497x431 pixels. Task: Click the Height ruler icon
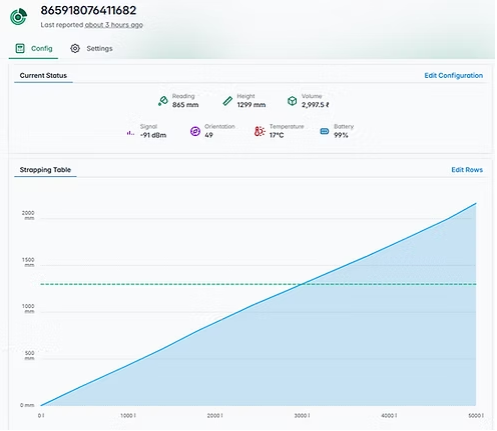tap(227, 101)
